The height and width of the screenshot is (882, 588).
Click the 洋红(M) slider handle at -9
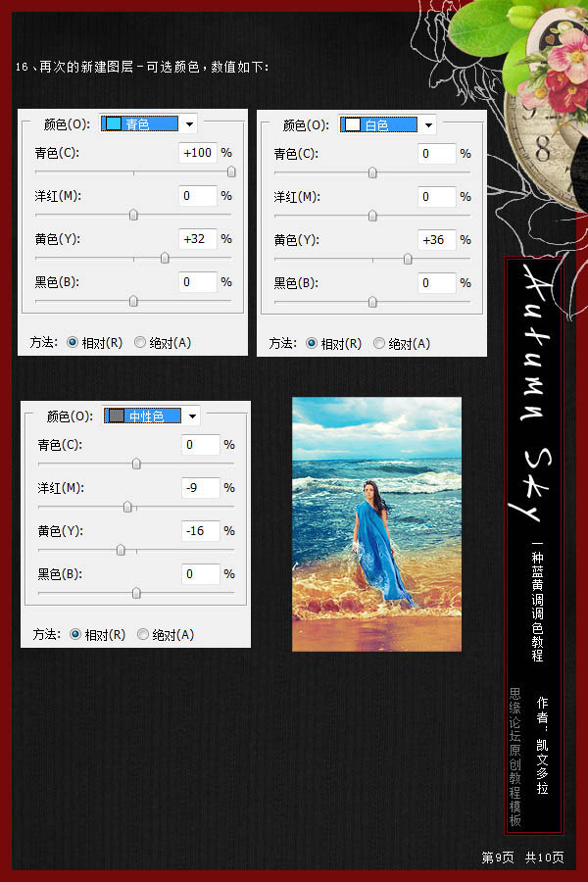point(127,507)
